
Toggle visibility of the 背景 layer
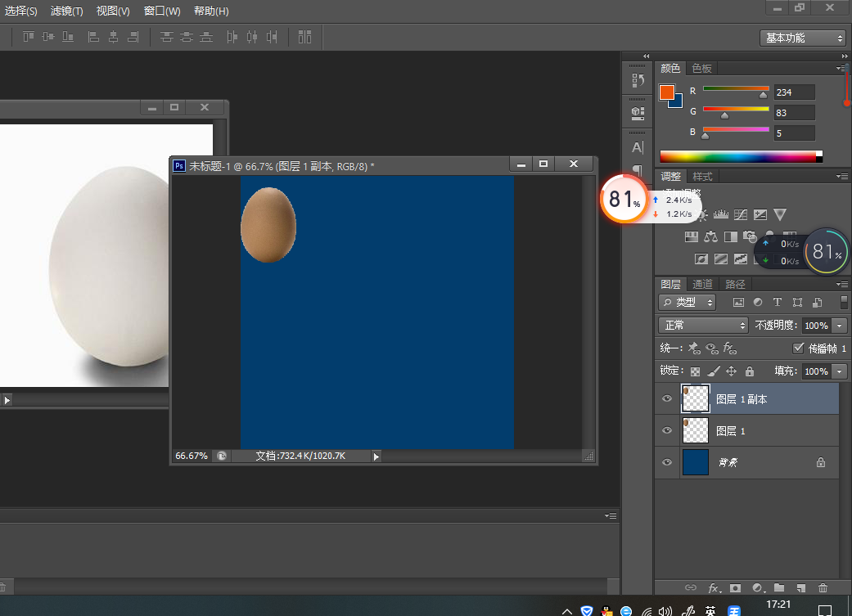[x=667, y=463]
